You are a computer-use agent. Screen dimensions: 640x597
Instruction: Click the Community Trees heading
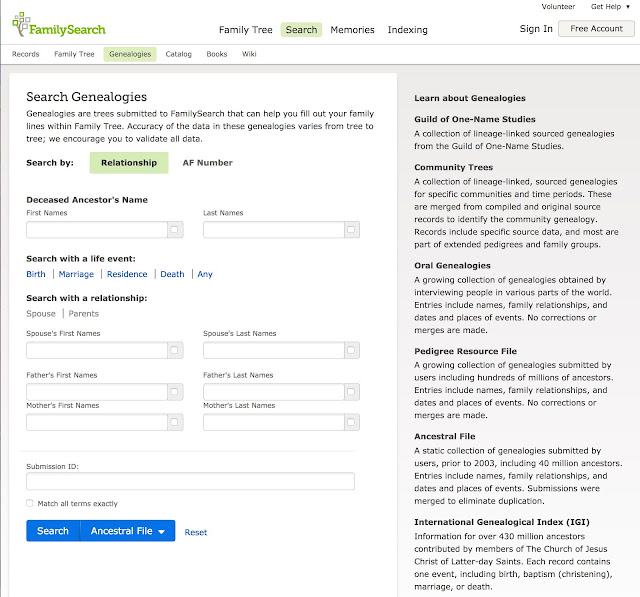pos(453,167)
